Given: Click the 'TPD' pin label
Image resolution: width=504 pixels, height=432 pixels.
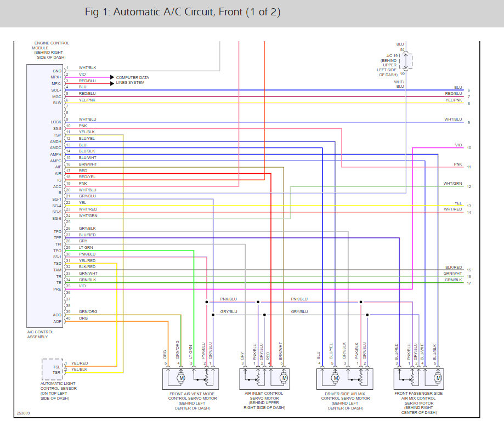Looking at the screenshot, I should tap(57, 232).
